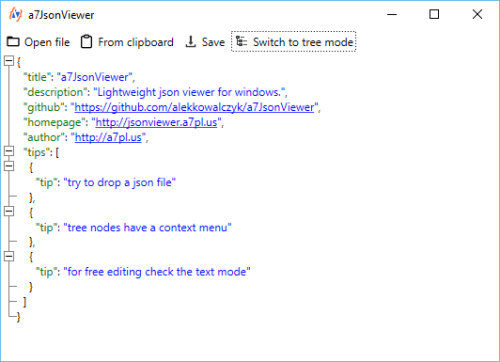Image resolution: width=500 pixels, height=362 pixels.
Task: Switch to tree mode
Action: (x=294, y=42)
